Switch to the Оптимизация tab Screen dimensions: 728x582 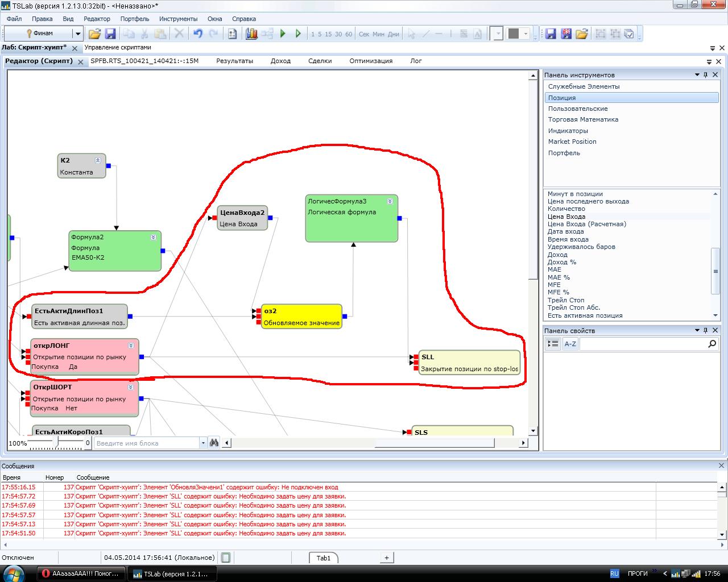coord(371,61)
